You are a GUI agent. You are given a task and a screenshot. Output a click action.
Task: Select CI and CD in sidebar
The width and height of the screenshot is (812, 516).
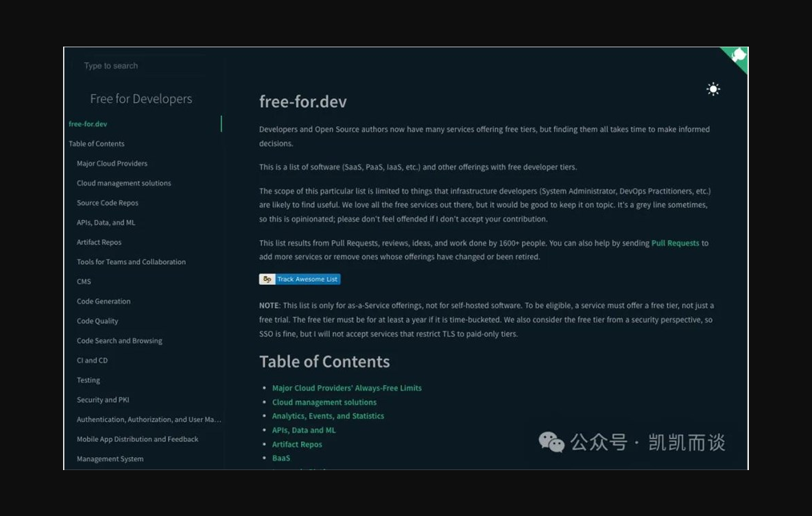pos(92,360)
